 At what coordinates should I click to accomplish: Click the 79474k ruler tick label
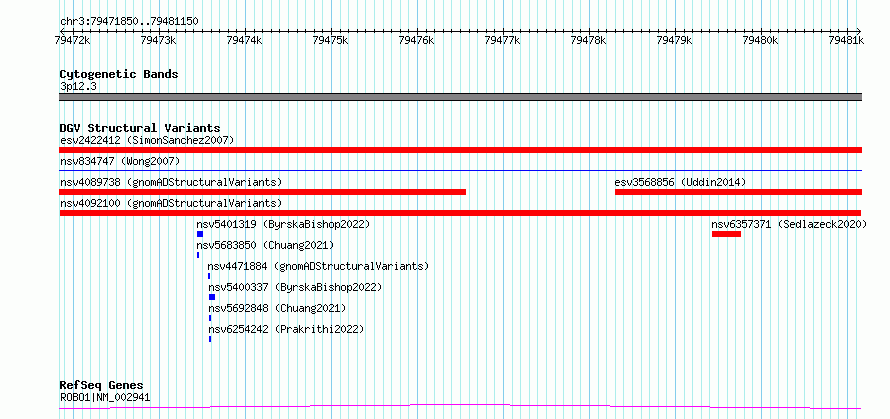(x=244, y=40)
